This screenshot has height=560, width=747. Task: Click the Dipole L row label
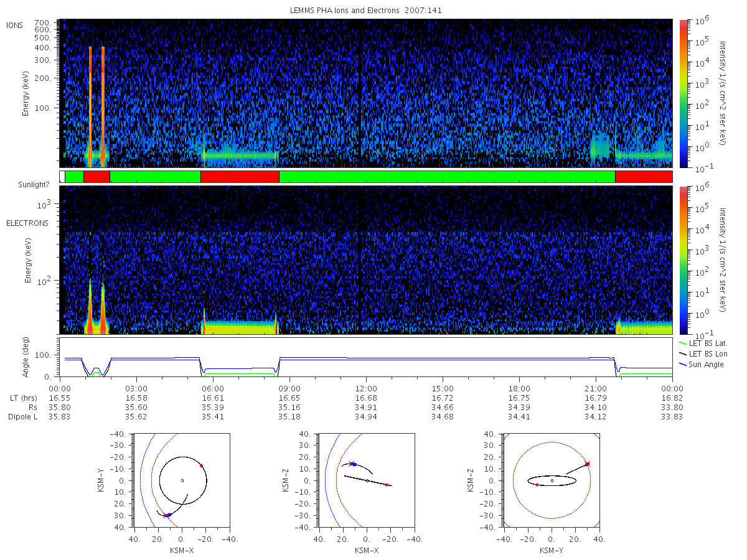click(x=23, y=417)
